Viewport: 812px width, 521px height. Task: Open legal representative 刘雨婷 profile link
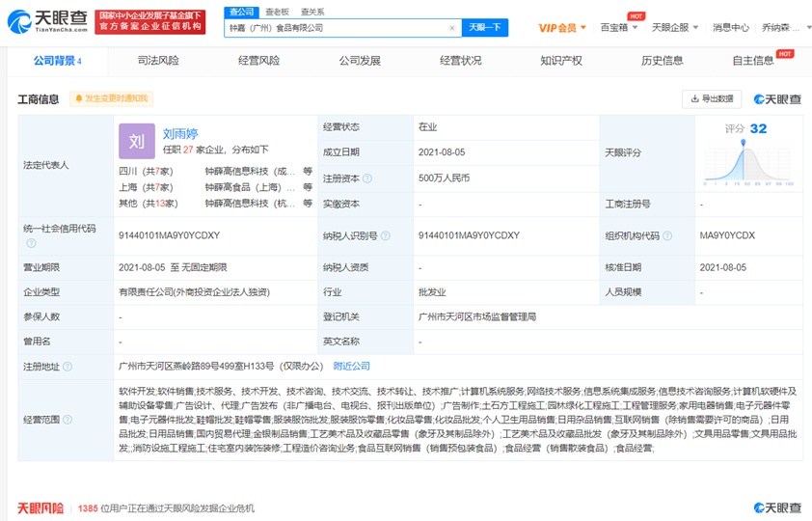tap(180, 133)
